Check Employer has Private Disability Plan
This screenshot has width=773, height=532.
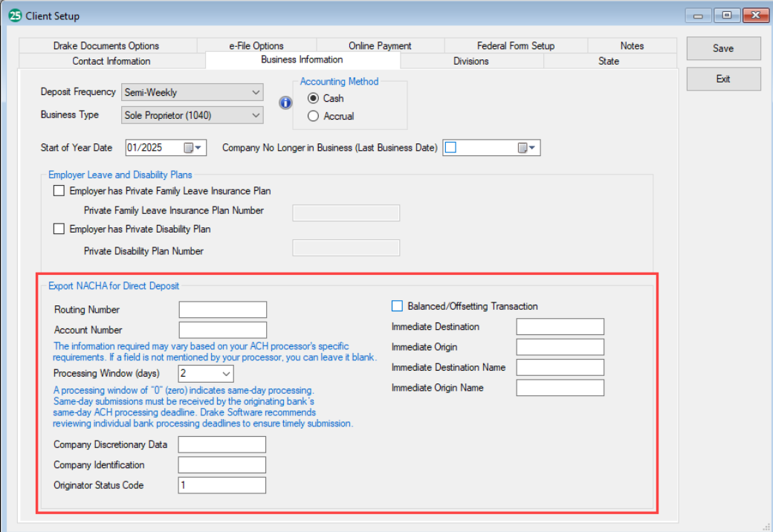59,228
